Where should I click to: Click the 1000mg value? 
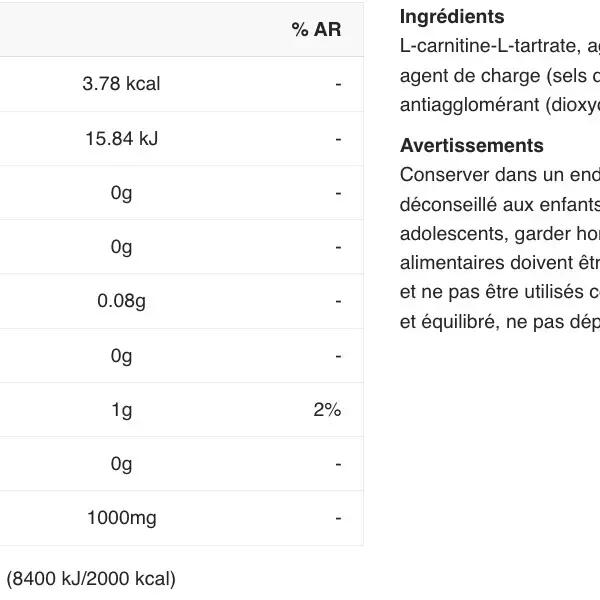(x=121, y=518)
